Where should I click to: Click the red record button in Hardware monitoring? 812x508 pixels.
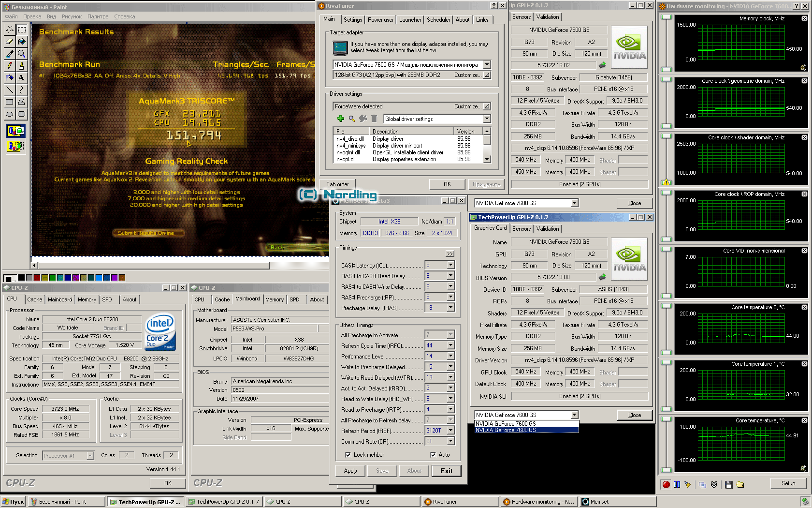click(x=666, y=484)
